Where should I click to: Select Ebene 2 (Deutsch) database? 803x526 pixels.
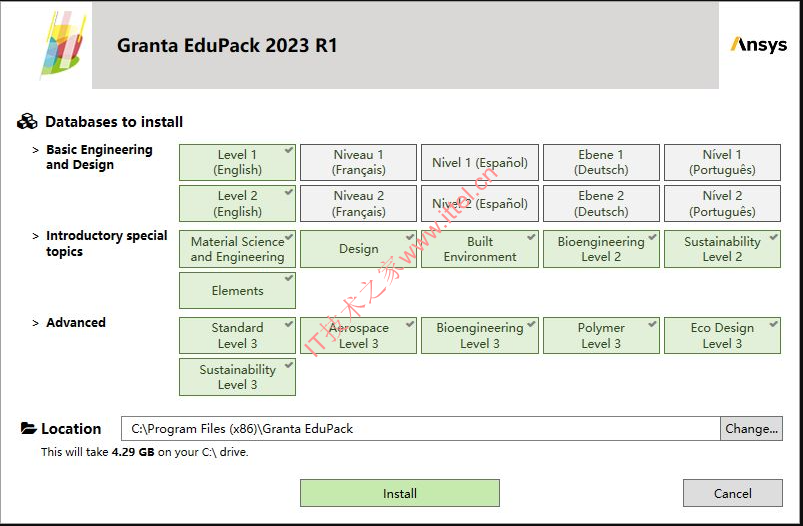[601, 203]
